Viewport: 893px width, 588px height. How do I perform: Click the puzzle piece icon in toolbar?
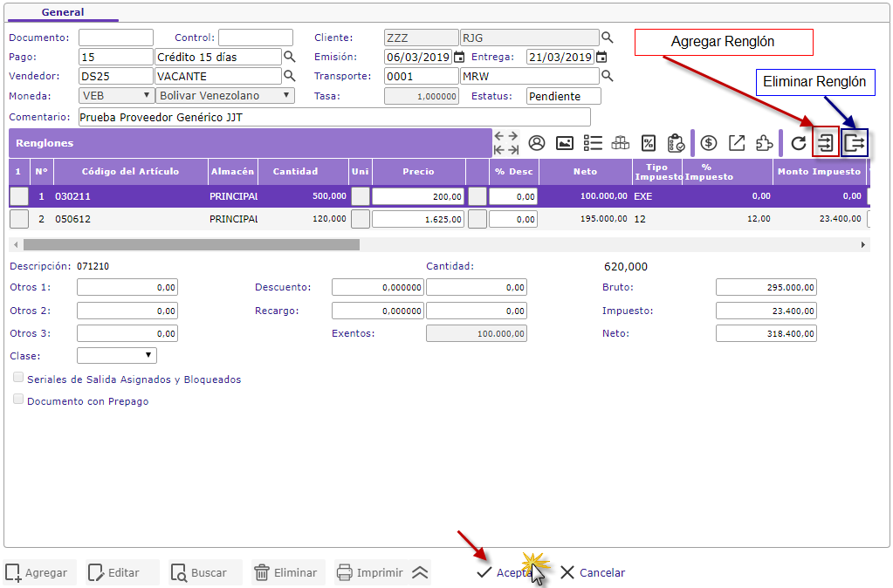(x=764, y=143)
